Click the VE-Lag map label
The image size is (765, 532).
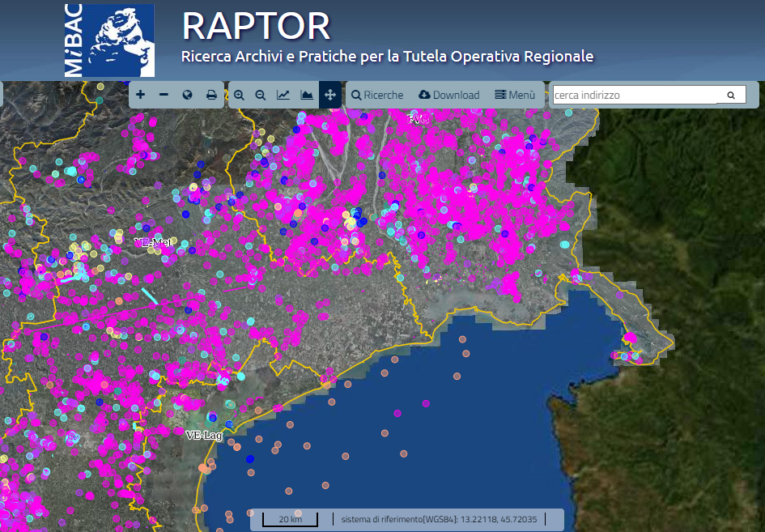click(x=203, y=435)
